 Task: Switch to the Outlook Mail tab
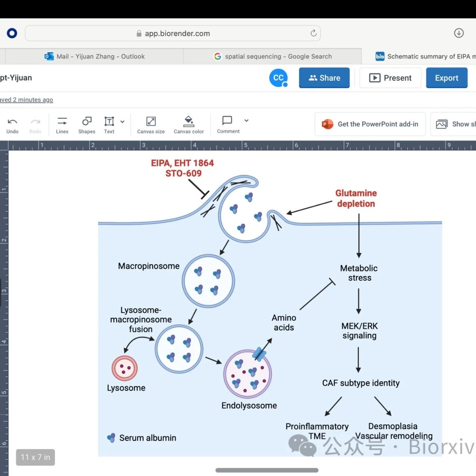(94, 57)
